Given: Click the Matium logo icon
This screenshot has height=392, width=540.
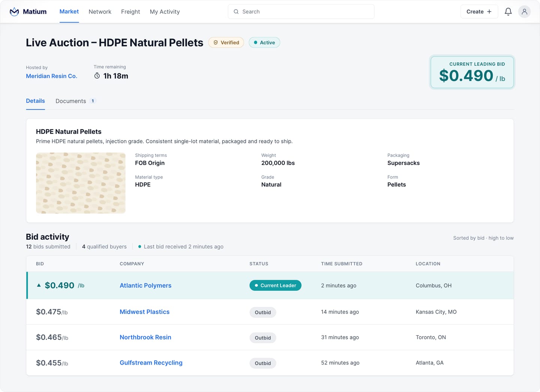Looking at the screenshot, I should point(14,12).
